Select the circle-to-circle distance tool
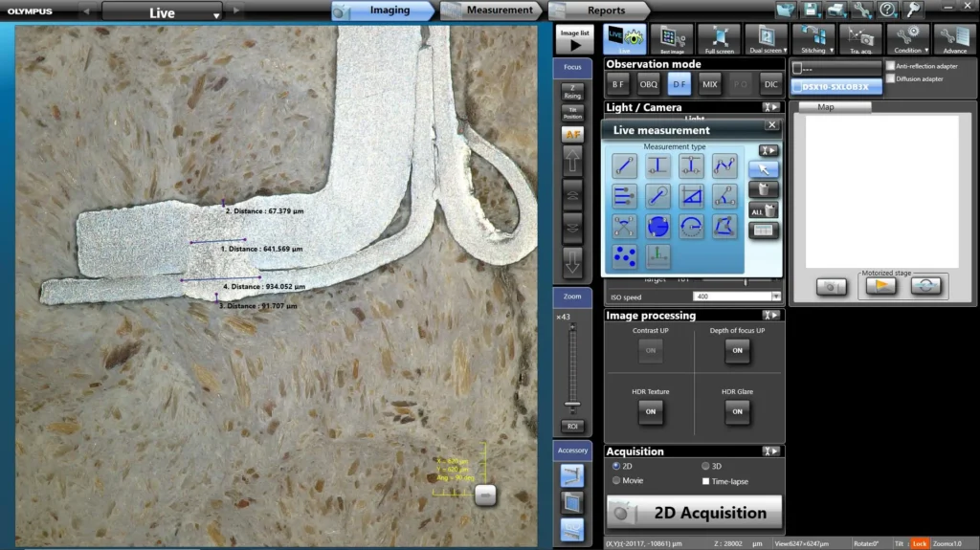 click(657, 196)
